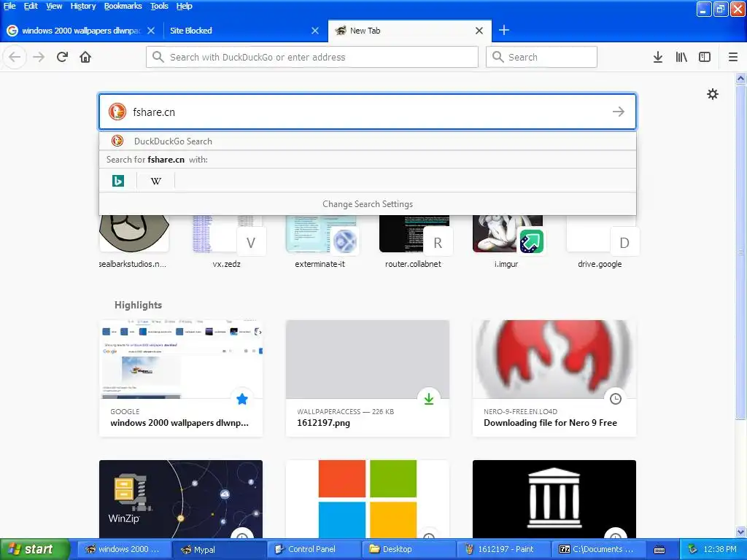This screenshot has width=747, height=560.
Task: Open the home page via house icon
Action: click(x=85, y=57)
